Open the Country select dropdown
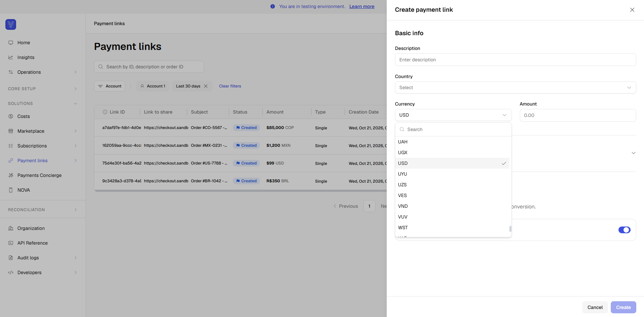 tap(515, 87)
